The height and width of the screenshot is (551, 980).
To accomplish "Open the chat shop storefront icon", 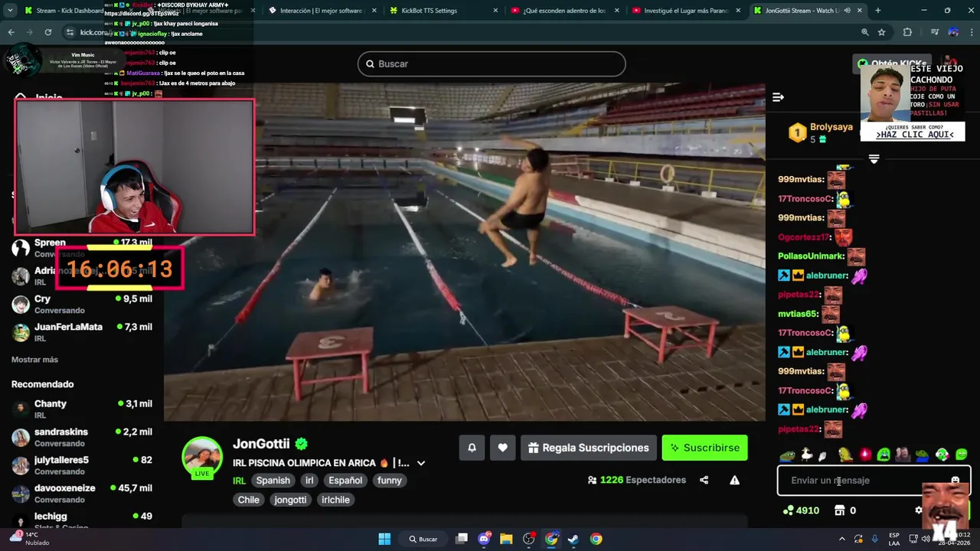I will click(x=839, y=510).
